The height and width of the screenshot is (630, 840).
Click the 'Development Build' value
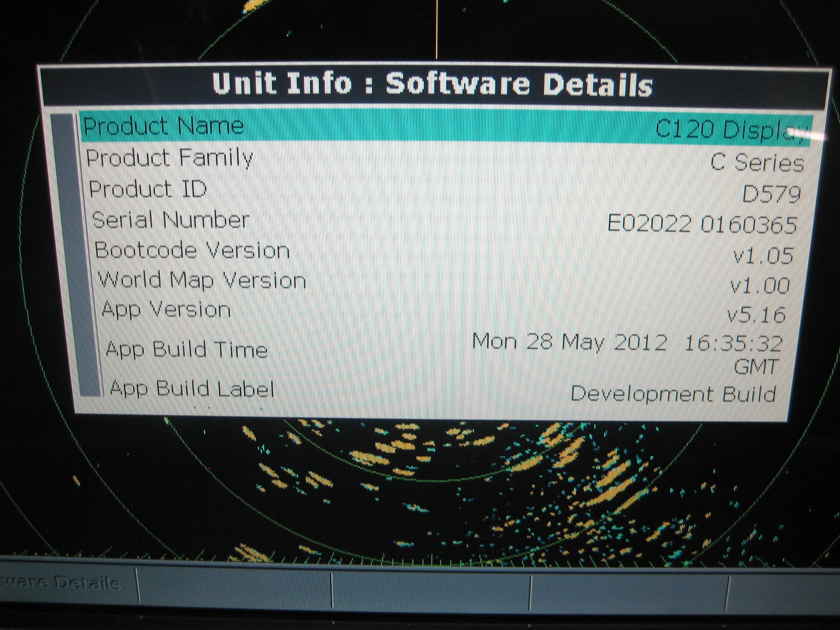(x=673, y=394)
